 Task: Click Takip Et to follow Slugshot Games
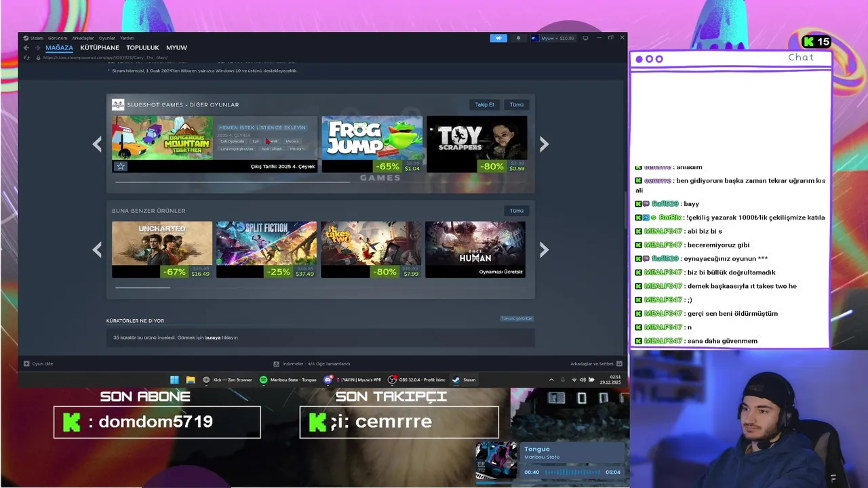[485, 104]
